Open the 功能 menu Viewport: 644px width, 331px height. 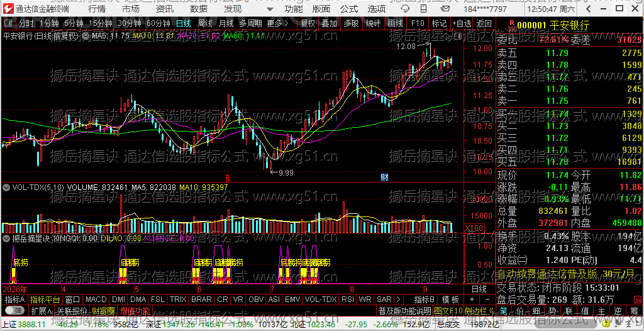(294, 9)
